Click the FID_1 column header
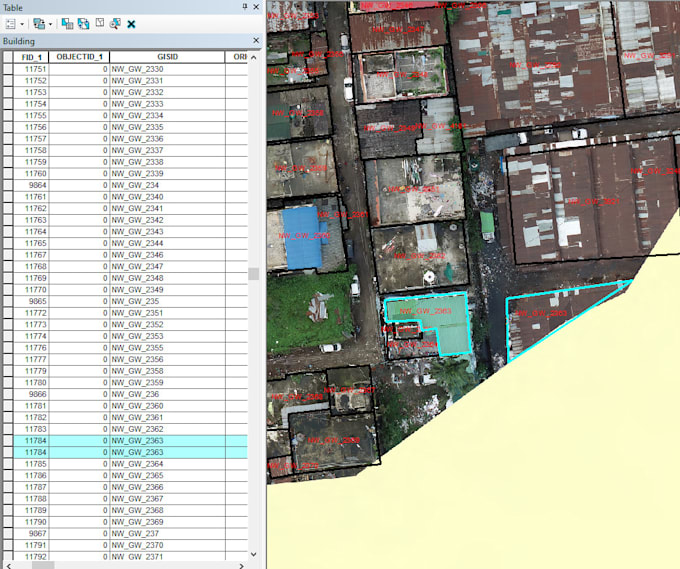This screenshot has height=569, width=680. [31, 57]
